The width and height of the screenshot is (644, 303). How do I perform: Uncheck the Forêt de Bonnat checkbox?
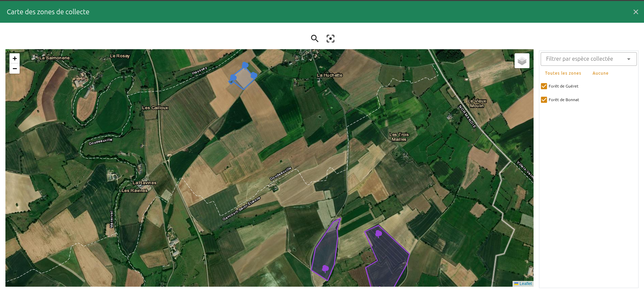coord(544,100)
